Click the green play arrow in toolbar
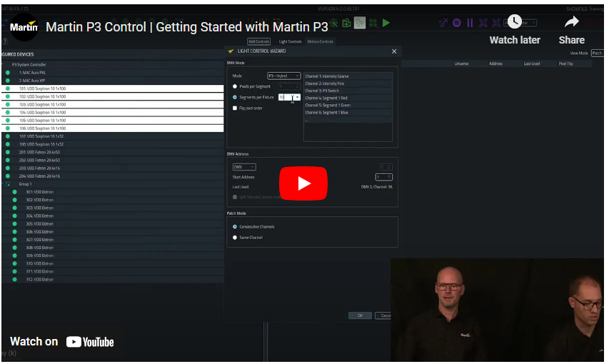 386,23
